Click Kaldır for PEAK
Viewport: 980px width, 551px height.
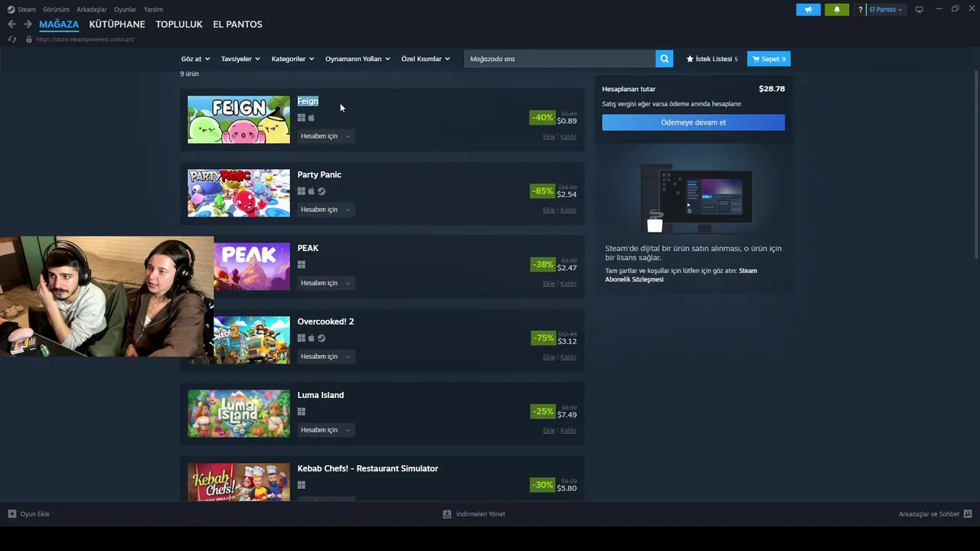point(568,284)
